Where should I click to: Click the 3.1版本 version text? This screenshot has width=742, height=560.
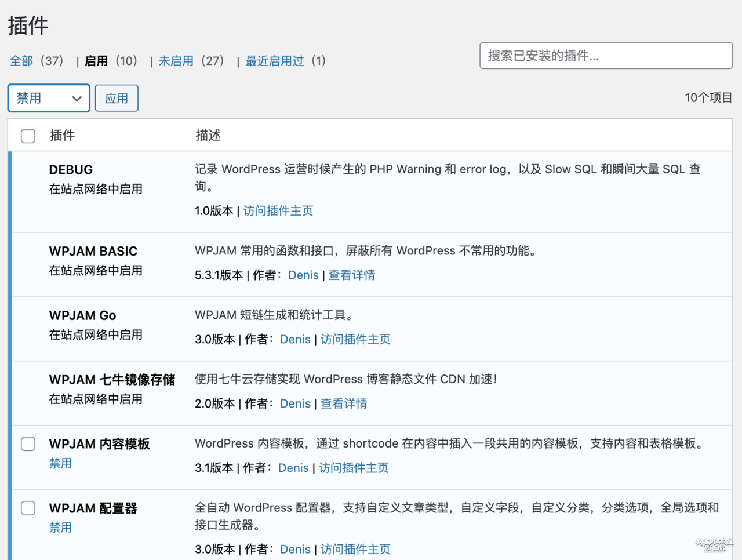[x=214, y=468]
